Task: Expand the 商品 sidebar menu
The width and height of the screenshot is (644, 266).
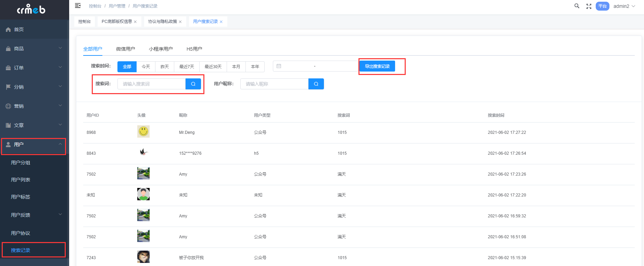Action: [x=35, y=49]
